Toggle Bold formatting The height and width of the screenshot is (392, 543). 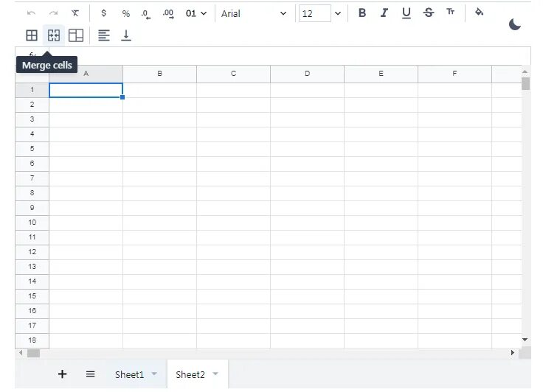click(362, 13)
